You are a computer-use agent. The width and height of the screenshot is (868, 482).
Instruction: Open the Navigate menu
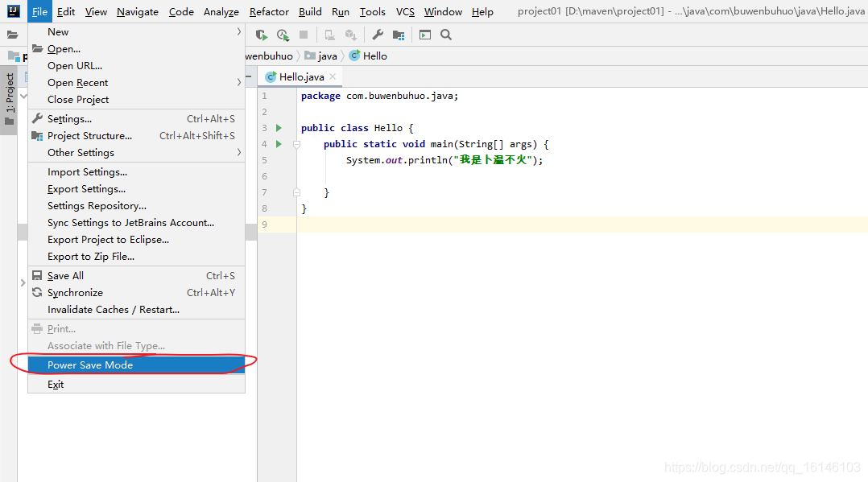pyautogui.click(x=137, y=11)
